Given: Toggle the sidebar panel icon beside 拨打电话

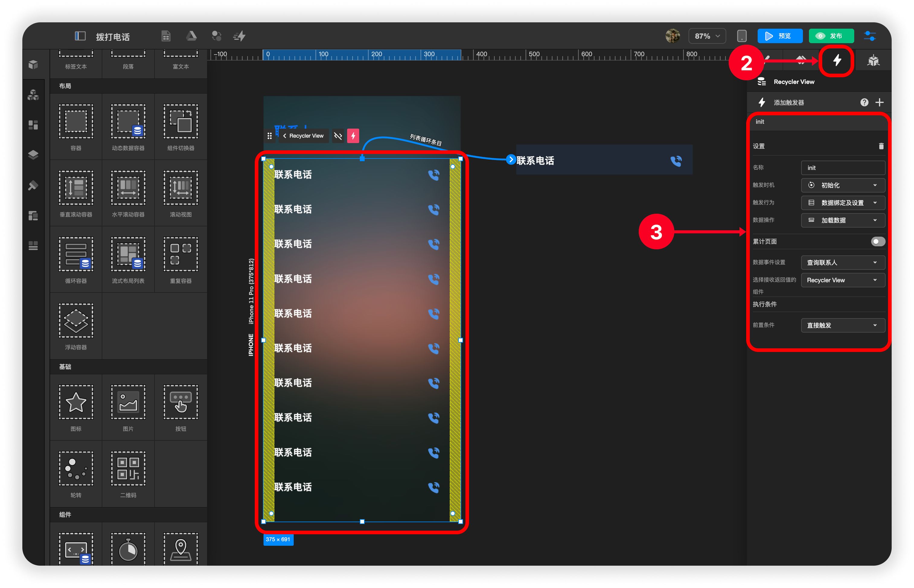Looking at the screenshot, I should (80, 36).
